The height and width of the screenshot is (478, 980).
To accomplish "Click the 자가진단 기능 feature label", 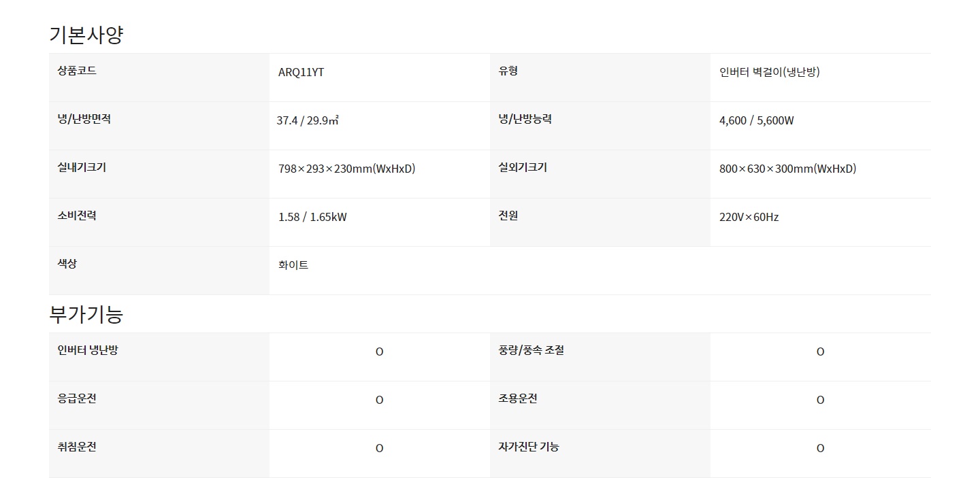I will click(x=529, y=447).
